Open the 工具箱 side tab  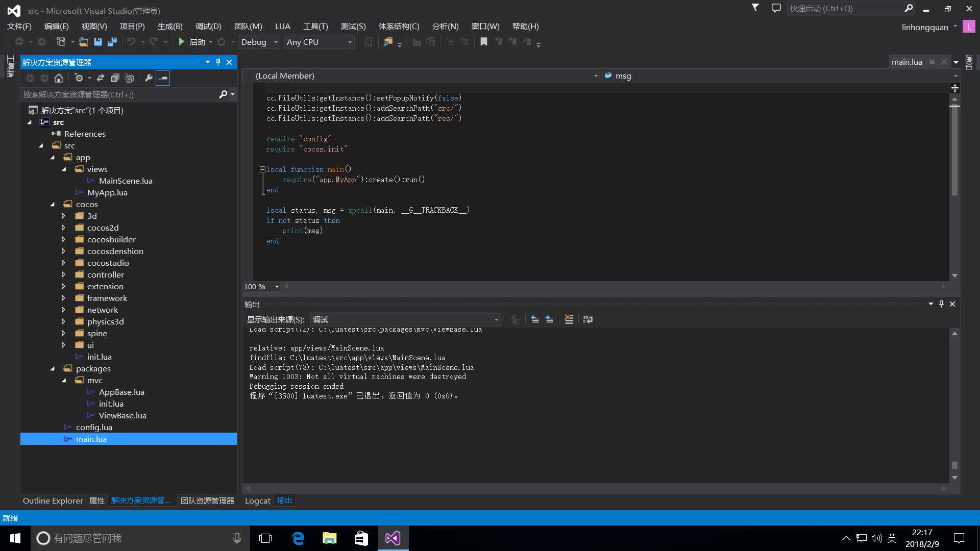pos(10,66)
